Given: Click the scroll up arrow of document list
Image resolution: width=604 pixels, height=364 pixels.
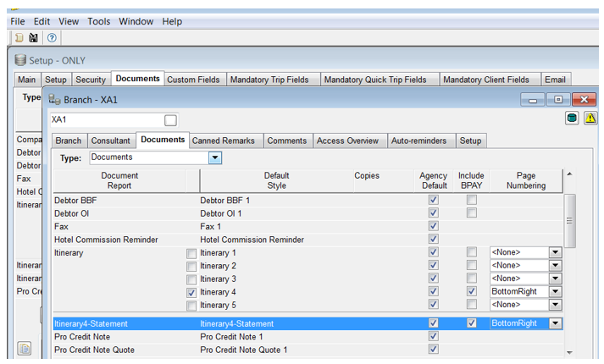Looking at the screenshot, I should tap(570, 174).
